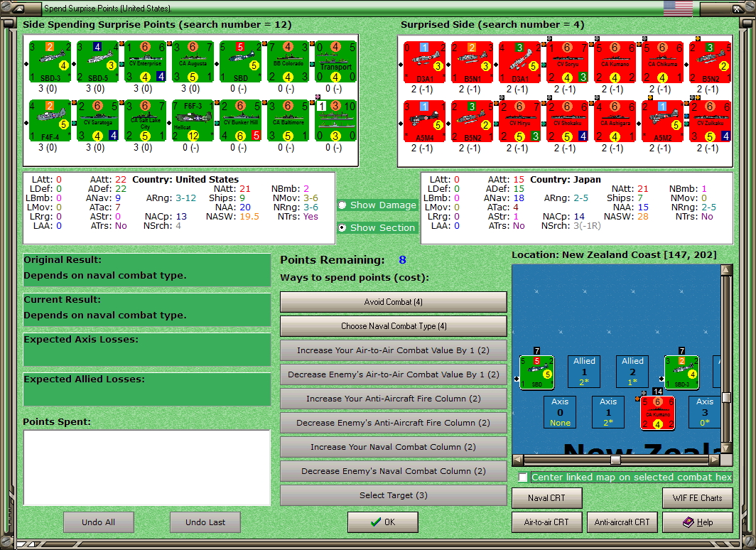This screenshot has width=756, height=550.
Task: Click 'Country: United States' heading text
Action: point(185,179)
